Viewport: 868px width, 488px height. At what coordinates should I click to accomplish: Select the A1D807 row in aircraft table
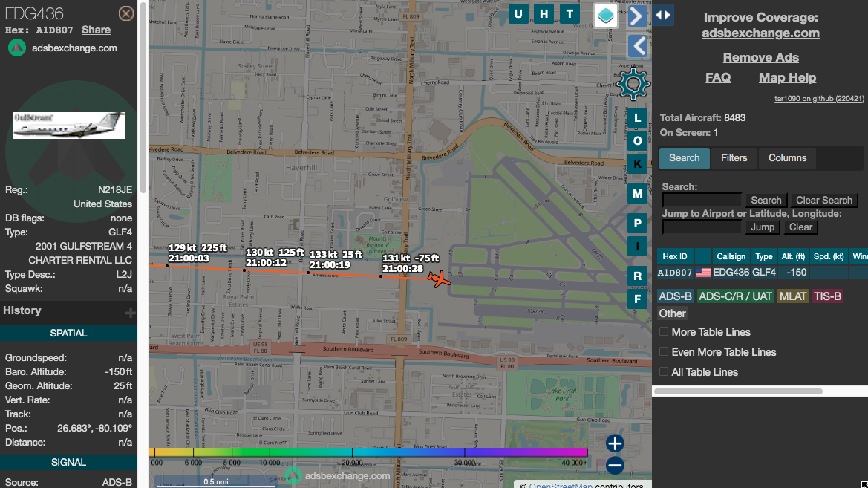(763, 273)
